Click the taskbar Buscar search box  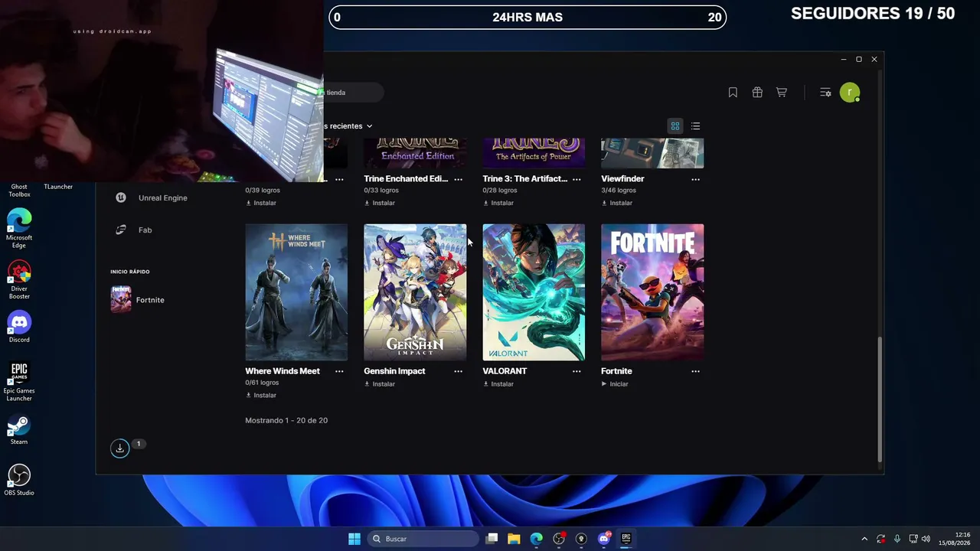(x=423, y=539)
